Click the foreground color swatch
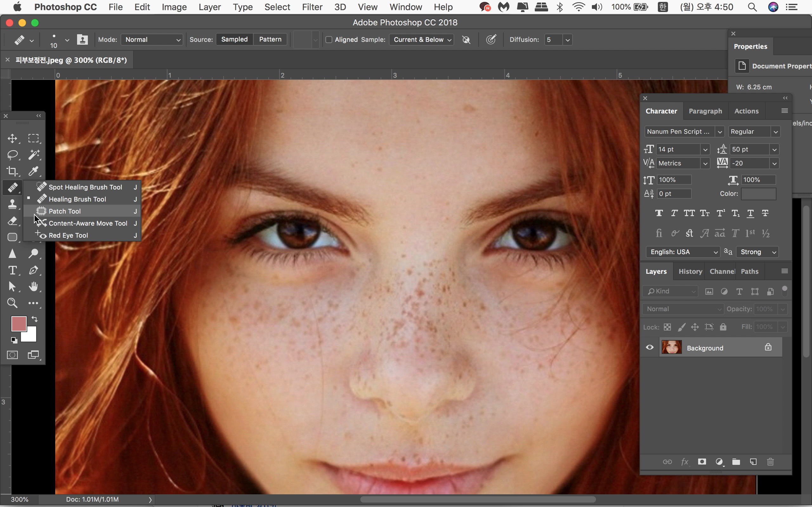This screenshot has height=507, width=812. click(x=18, y=324)
